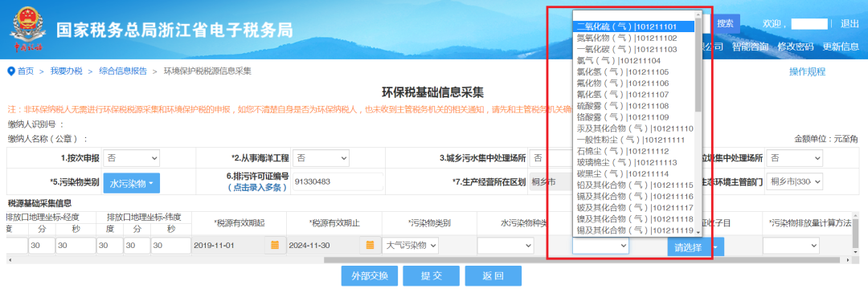Click 点击录入多条 link

click(257, 188)
